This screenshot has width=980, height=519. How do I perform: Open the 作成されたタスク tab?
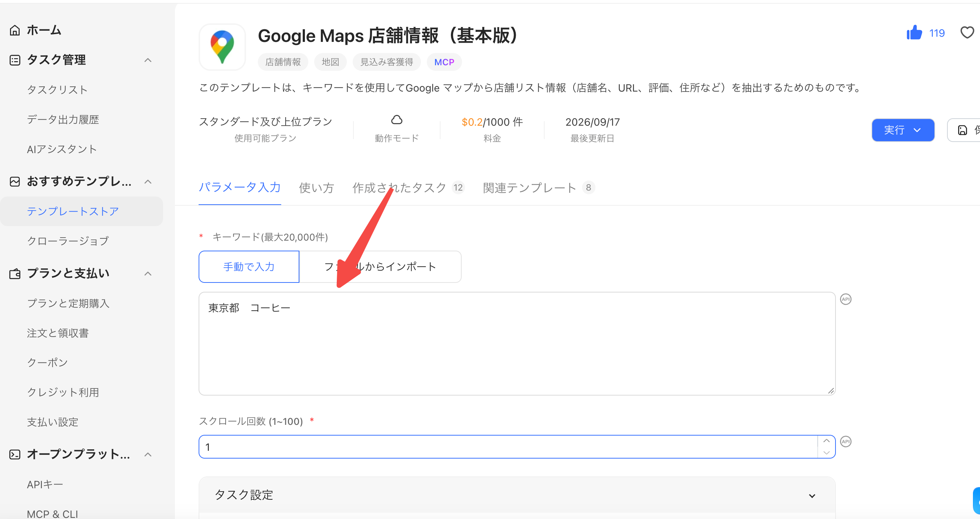408,188
